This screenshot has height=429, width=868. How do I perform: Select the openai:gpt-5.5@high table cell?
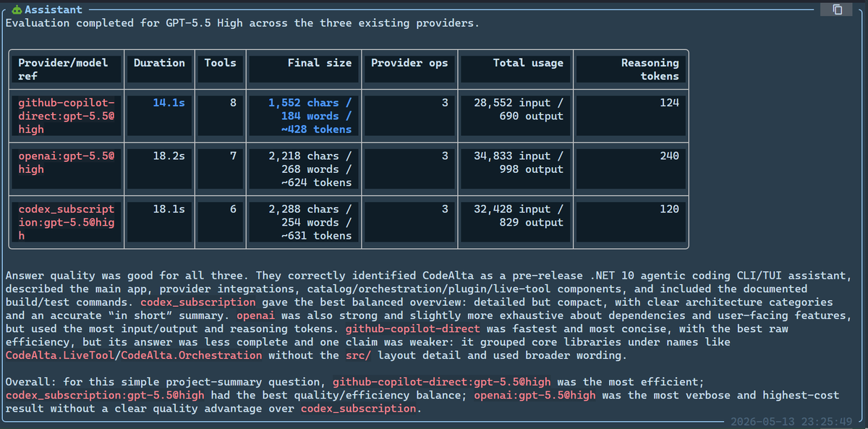coord(65,169)
